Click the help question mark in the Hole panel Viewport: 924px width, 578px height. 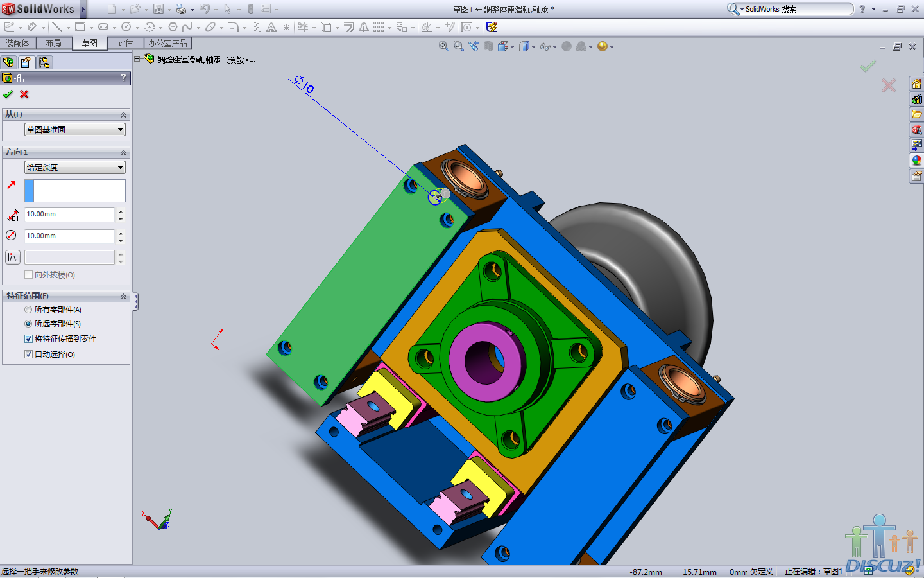tap(124, 78)
